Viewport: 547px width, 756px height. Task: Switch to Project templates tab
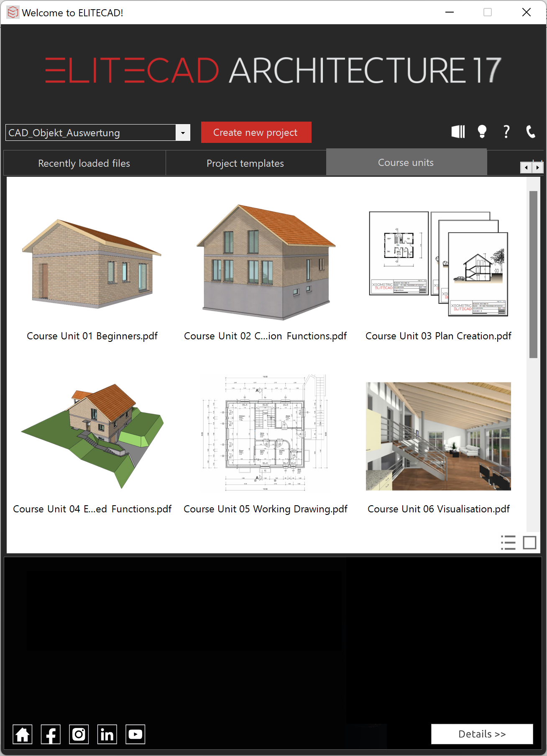pos(245,163)
